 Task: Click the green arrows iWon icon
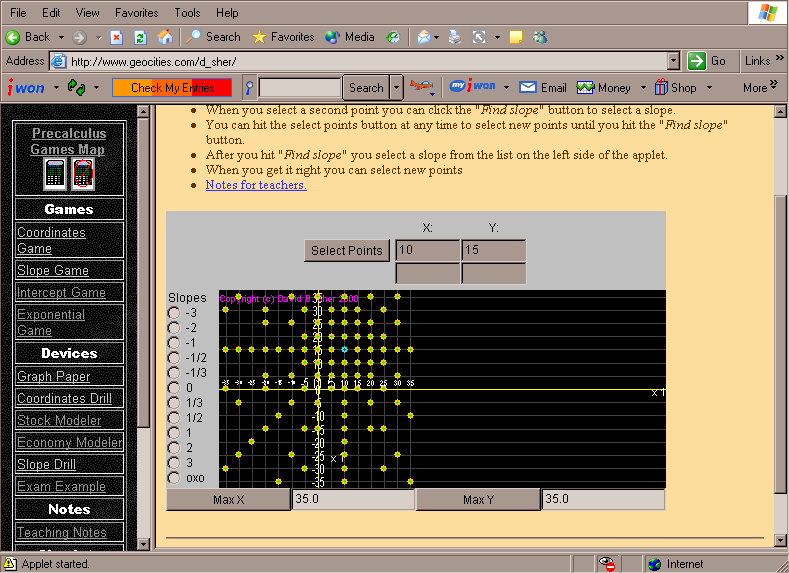[76, 88]
